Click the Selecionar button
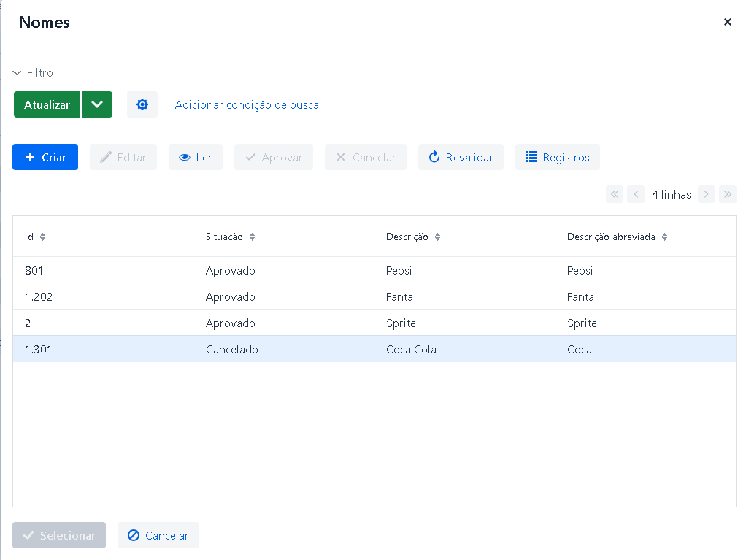The width and height of the screenshot is (746, 560). (59, 535)
